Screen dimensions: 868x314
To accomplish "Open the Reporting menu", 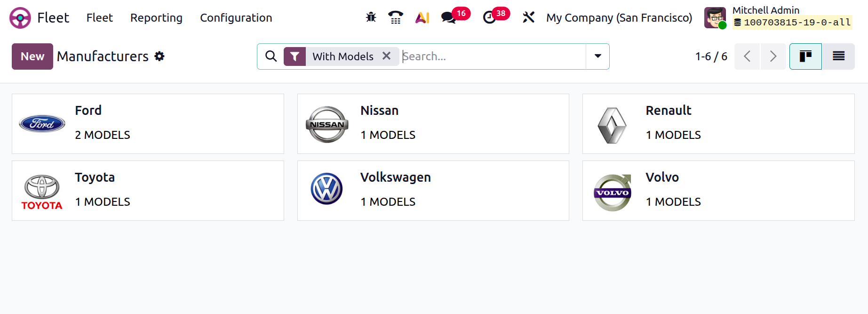I will (x=156, y=18).
